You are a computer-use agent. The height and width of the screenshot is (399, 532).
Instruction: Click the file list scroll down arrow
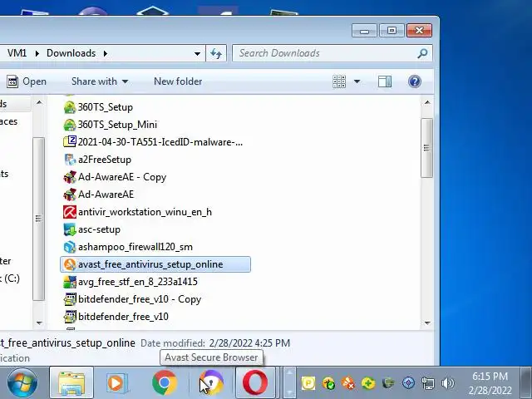pyautogui.click(x=427, y=323)
